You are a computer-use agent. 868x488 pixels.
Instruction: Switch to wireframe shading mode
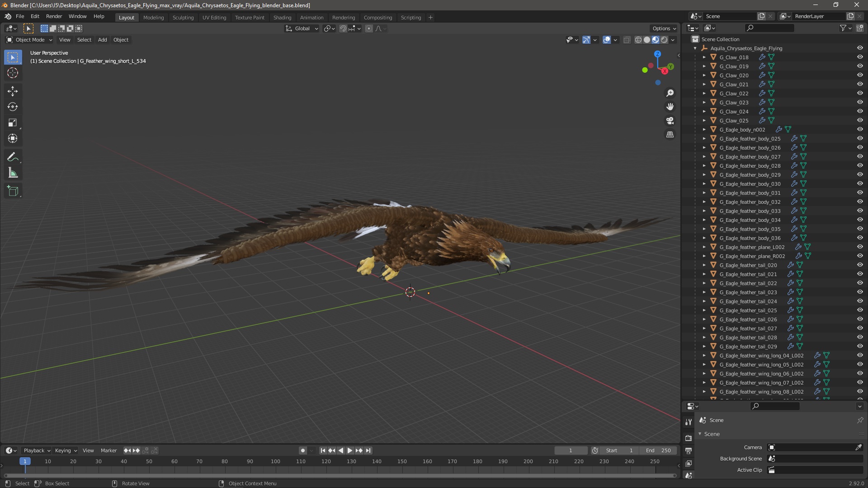point(638,40)
